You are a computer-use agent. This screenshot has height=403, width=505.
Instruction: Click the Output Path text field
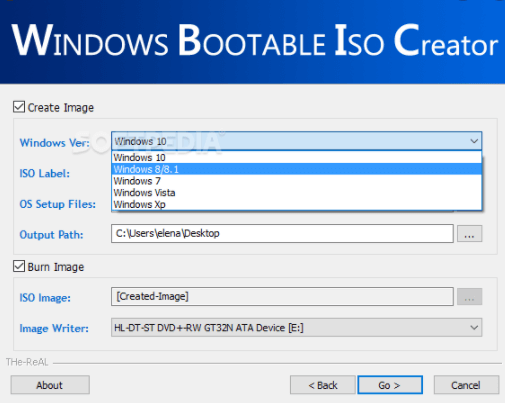click(x=282, y=233)
